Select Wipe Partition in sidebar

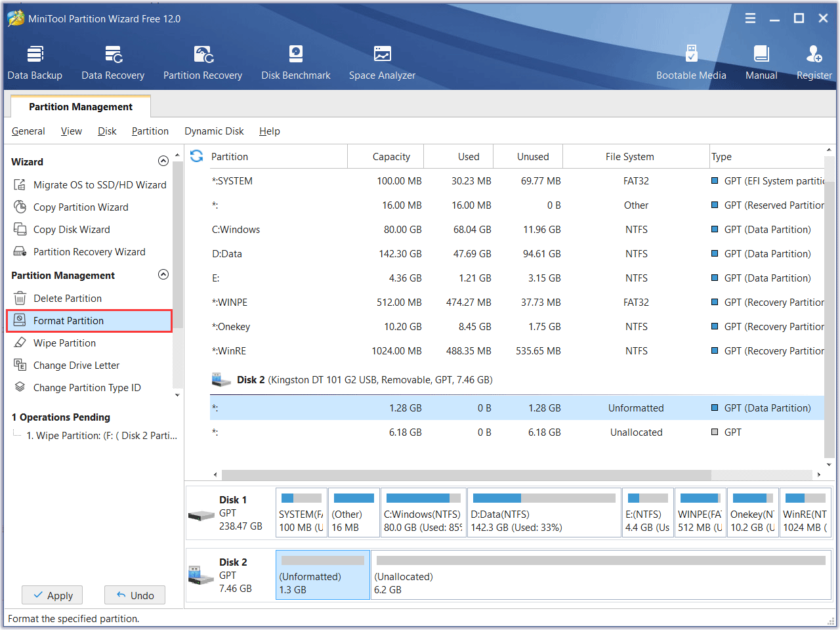[x=55, y=343]
